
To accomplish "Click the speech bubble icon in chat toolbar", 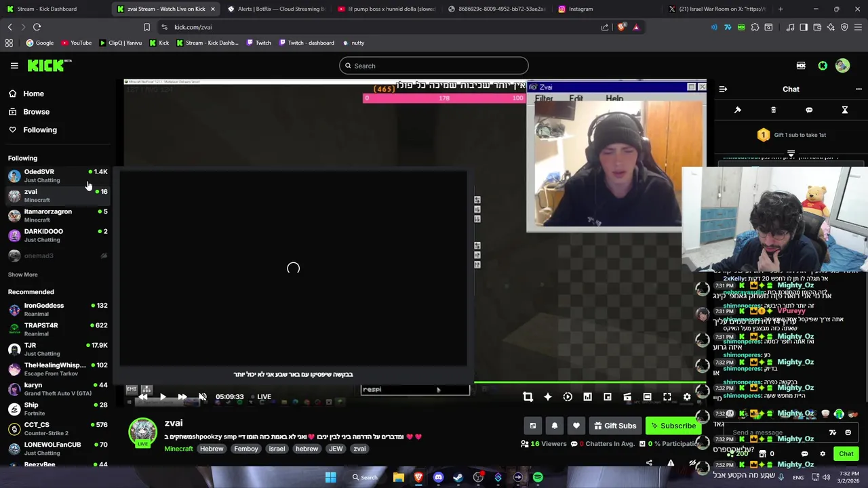I will point(809,110).
